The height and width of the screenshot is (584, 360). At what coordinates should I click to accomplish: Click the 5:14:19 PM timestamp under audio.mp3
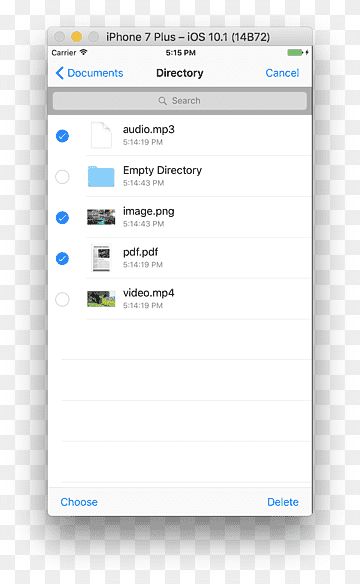pyautogui.click(x=143, y=142)
